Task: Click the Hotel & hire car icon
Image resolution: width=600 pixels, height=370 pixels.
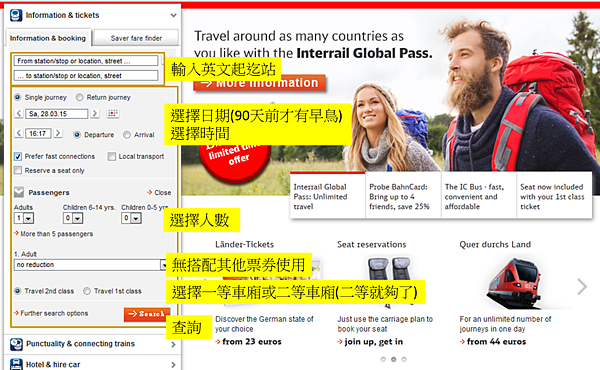Action: [16, 364]
